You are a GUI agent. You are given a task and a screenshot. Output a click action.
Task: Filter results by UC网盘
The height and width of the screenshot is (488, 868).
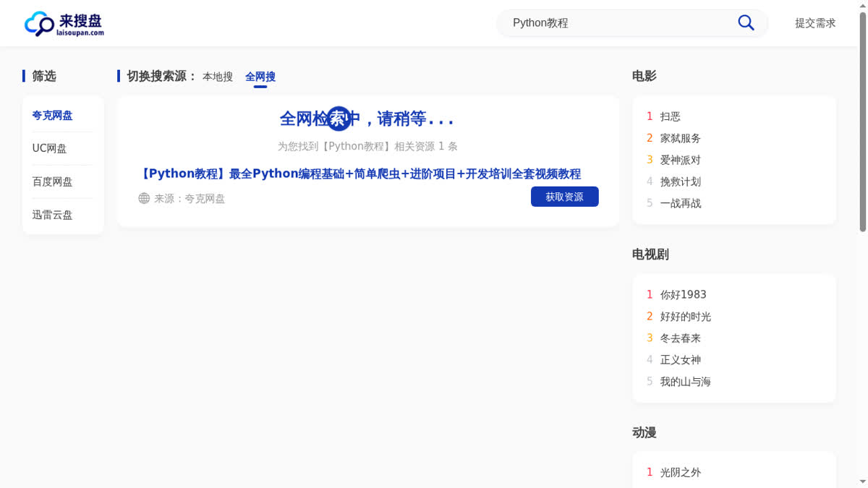click(49, 149)
